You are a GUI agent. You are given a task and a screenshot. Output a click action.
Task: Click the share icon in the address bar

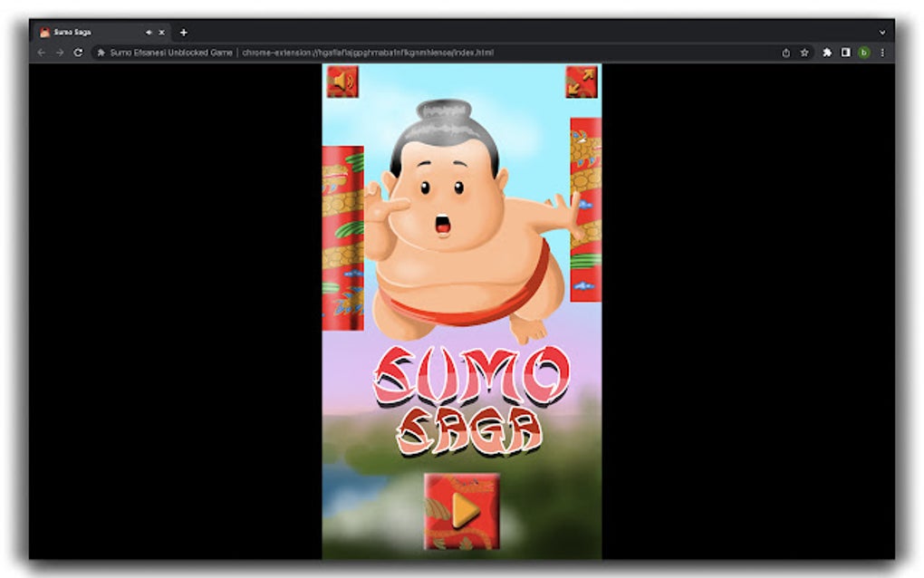click(x=785, y=53)
